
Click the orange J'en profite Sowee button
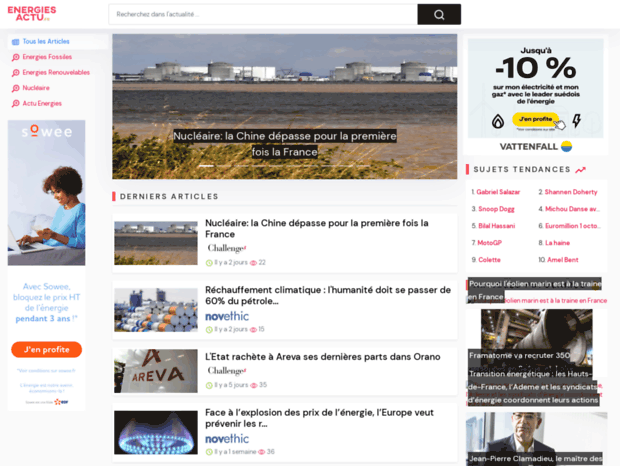click(x=47, y=350)
